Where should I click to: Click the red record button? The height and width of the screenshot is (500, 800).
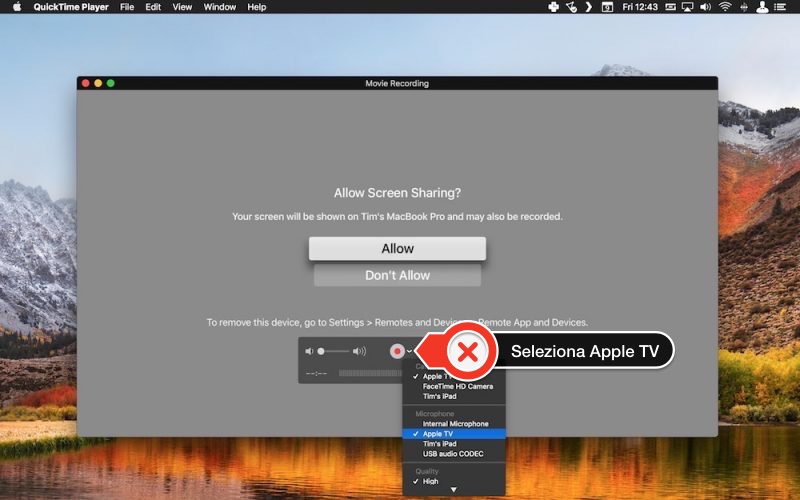[397, 351]
